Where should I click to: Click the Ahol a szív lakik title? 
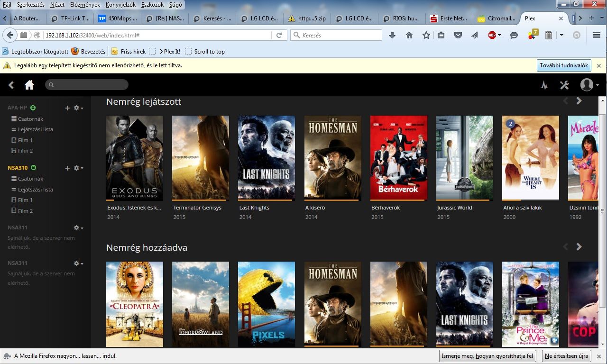pos(523,208)
